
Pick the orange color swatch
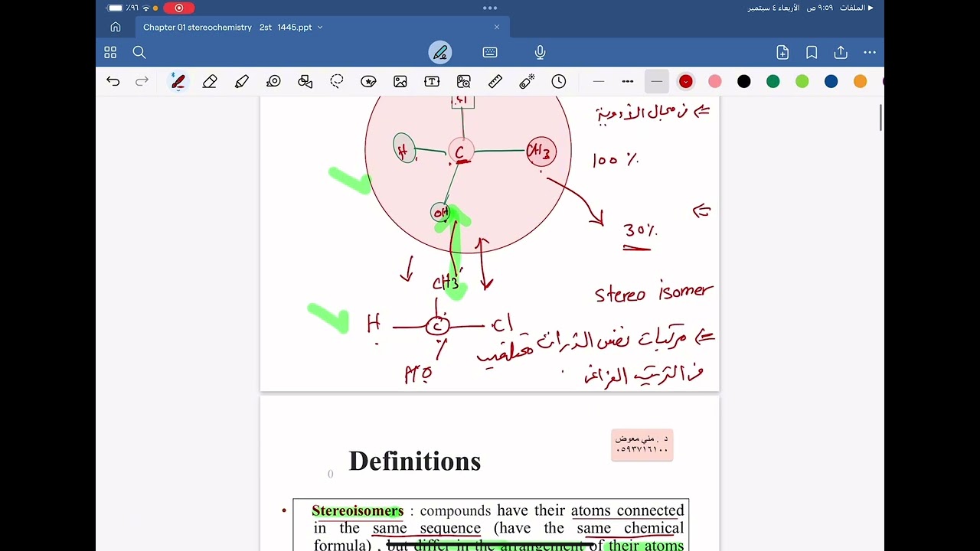(861, 81)
